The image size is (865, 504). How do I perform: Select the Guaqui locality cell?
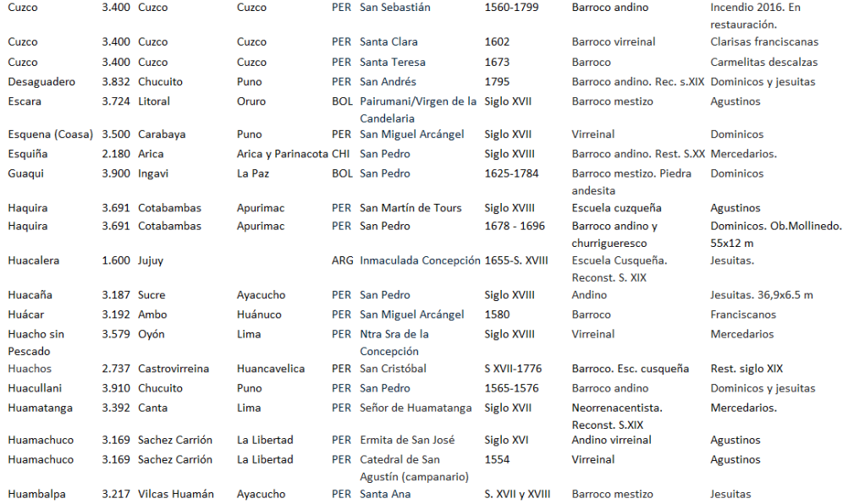click(25, 173)
